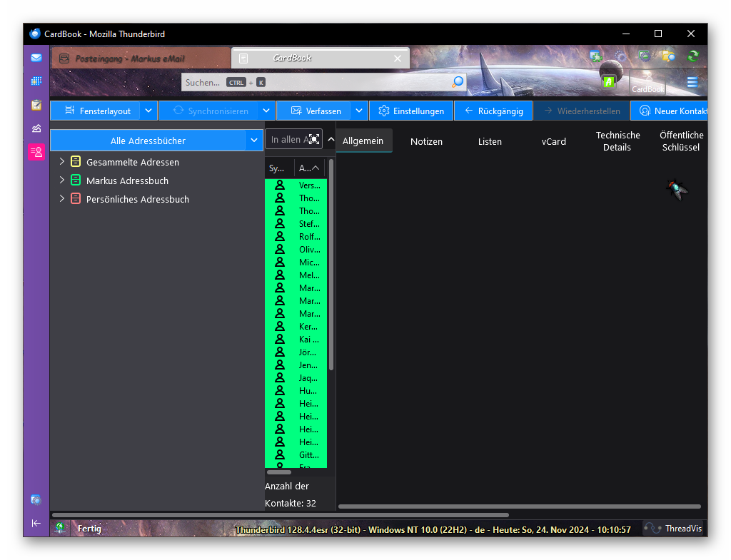Open the Listen tab

(x=490, y=141)
